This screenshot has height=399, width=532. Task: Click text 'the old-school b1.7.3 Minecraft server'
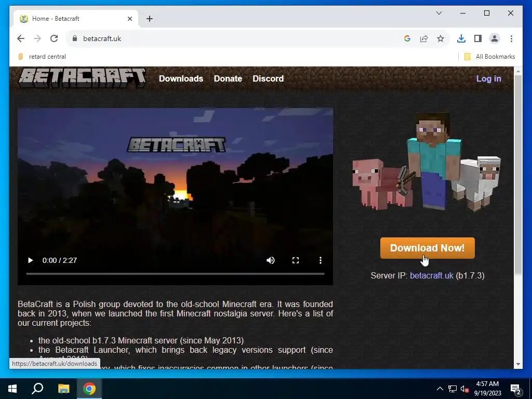tap(108, 340)
